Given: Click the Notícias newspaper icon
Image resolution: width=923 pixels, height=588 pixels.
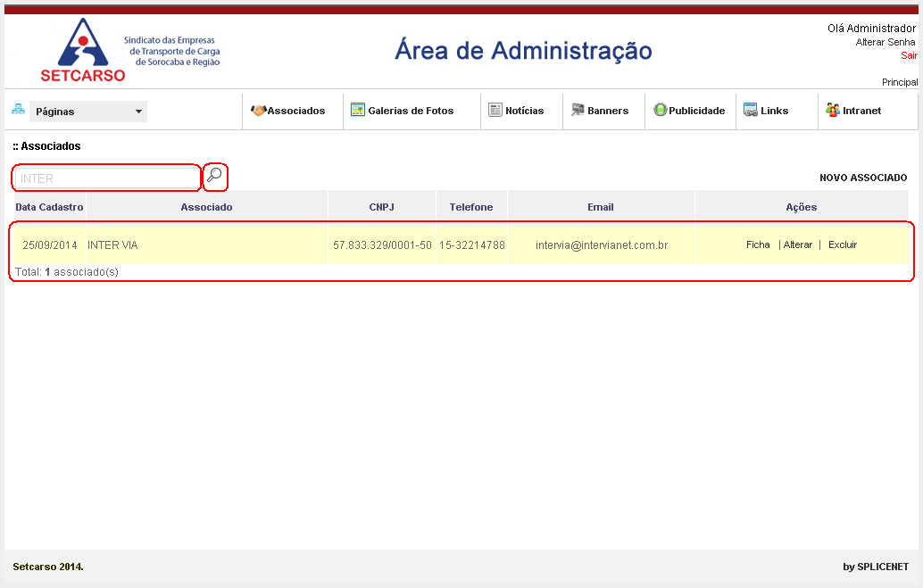Looking at the screenshot, I should tap(495, 110).
